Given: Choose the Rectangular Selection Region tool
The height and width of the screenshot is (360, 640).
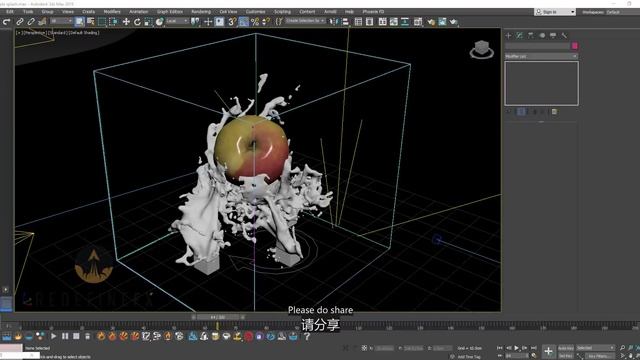Looking at the screenshot, I should tap(102, 22).
